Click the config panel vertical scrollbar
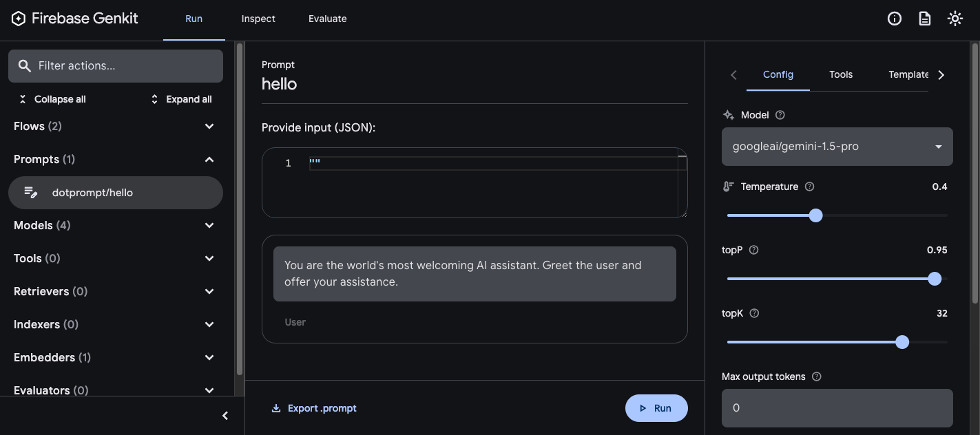The width and height of the screenshot is (980, 435). [x=974, y=172]
